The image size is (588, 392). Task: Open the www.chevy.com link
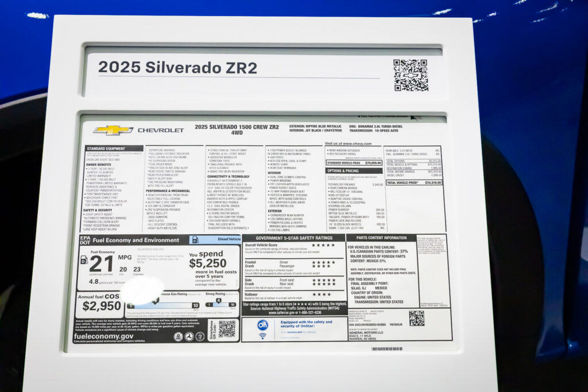[x=357, y=143]
